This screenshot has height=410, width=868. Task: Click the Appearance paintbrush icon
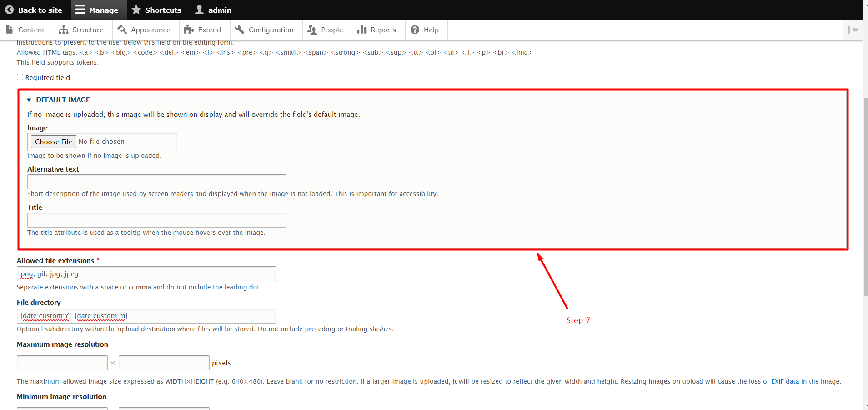point(122,30)
